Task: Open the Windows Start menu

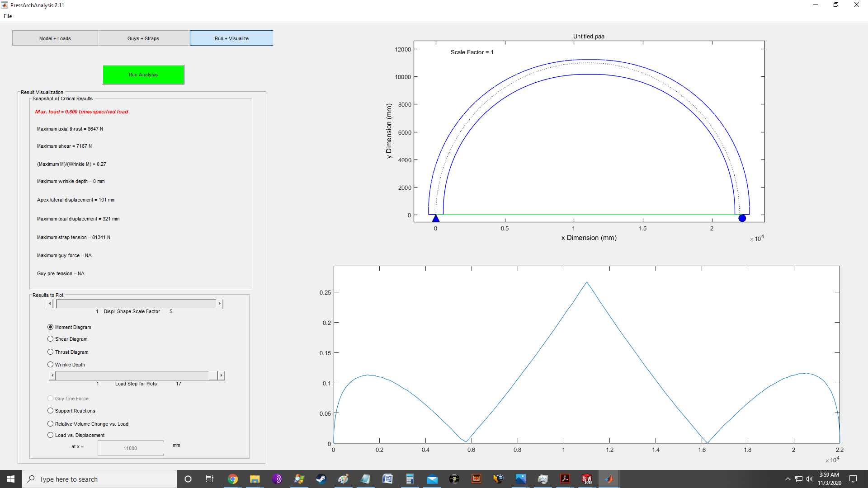Action: [x=11, y=479]
